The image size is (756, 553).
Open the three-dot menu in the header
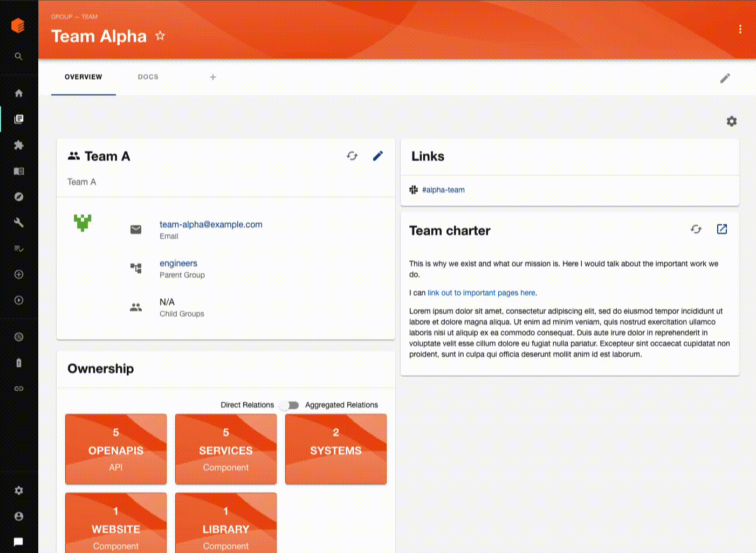740,29
